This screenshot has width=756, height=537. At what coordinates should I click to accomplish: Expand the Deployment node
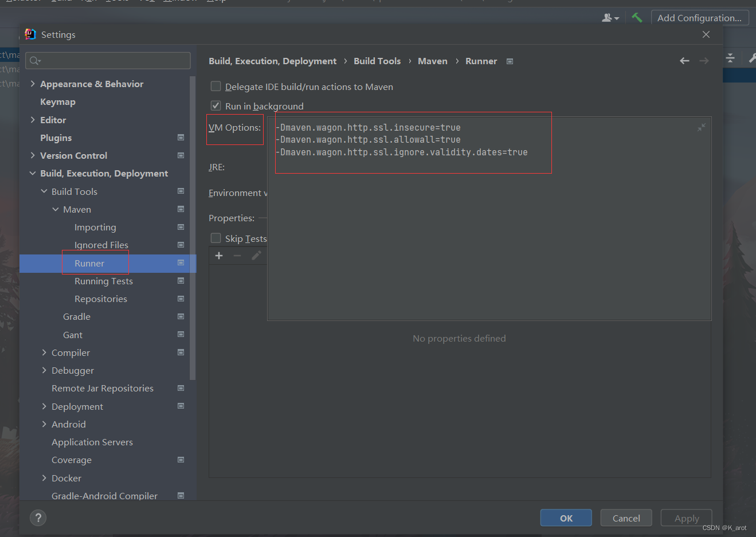[x=44, y=406]
